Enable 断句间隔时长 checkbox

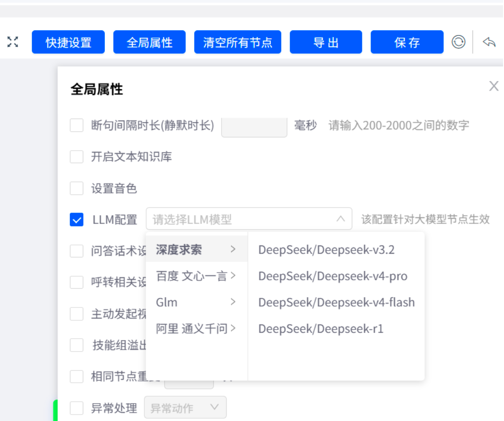76,125
